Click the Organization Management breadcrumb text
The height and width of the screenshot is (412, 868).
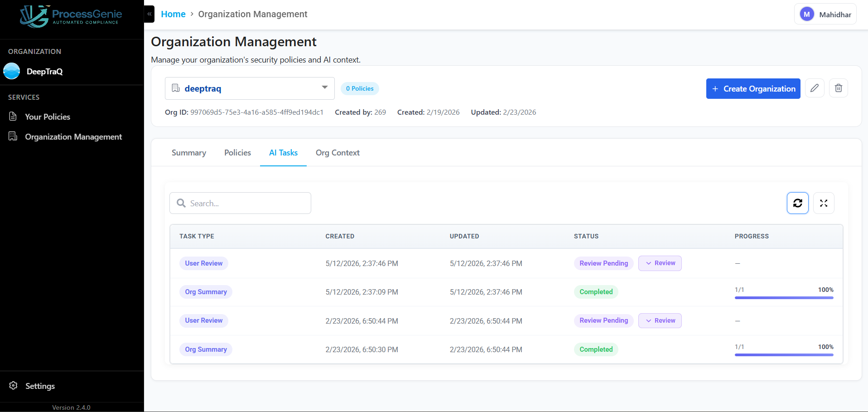(x=253, y=14)
